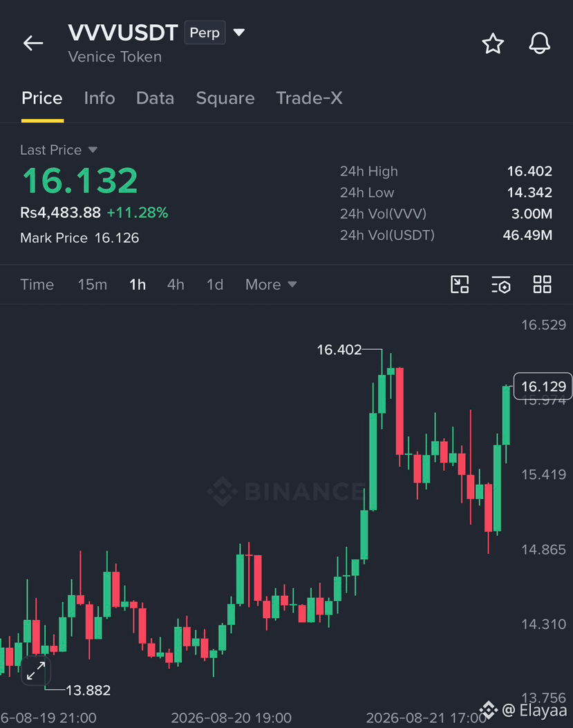This screenshot has width=573, height=728.
Task: Switch to the Trade-X tab
Action: (x=309, y=98)
